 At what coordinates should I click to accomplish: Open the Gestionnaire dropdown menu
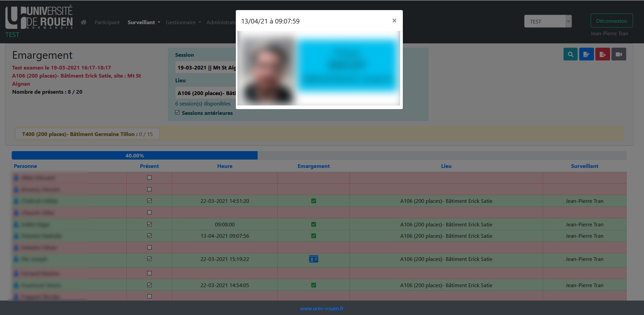click(x=183, y=22)
